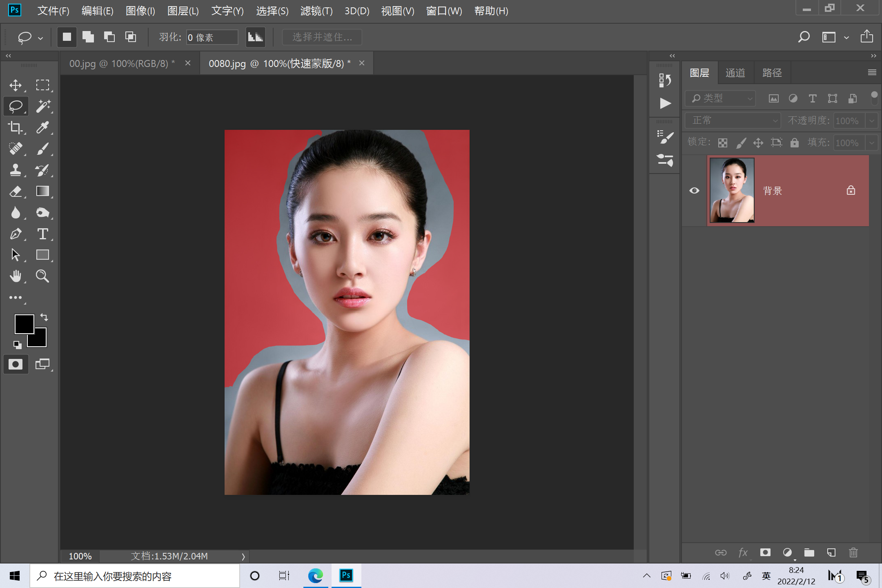Toggle lock transparent pixels
This screenshot has width=882, height=588.
click(722, 143)
